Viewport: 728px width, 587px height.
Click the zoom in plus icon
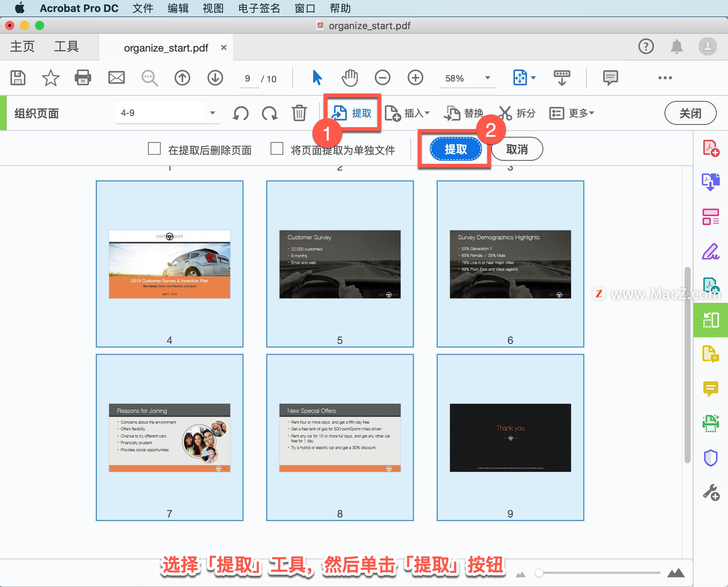[415, 78]
